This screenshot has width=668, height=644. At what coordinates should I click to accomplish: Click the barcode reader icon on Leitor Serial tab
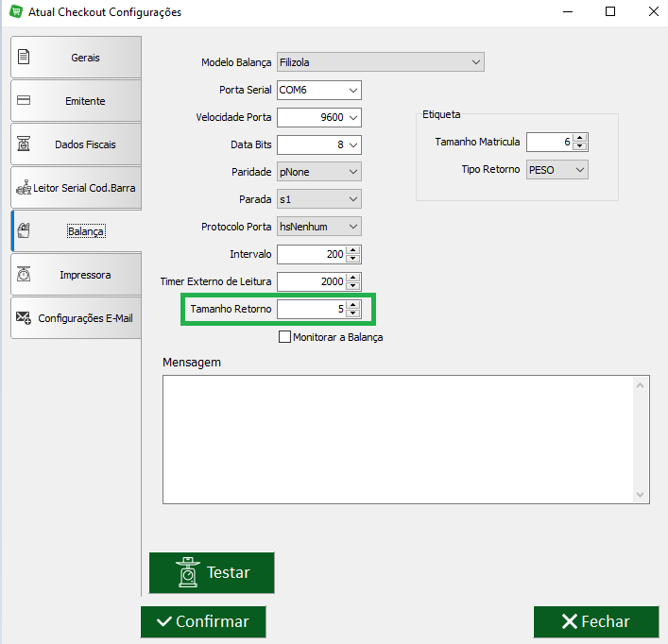pos(24,187)
